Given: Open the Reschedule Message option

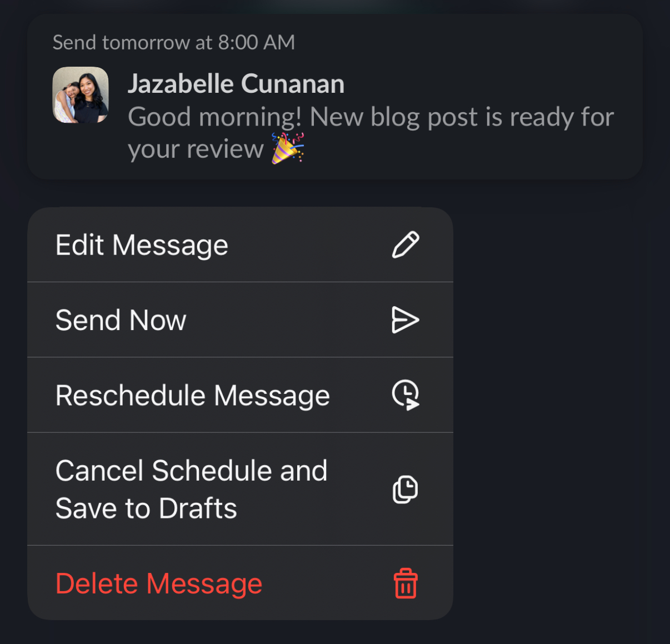Looking at the screenshot, I should [240, 395].
